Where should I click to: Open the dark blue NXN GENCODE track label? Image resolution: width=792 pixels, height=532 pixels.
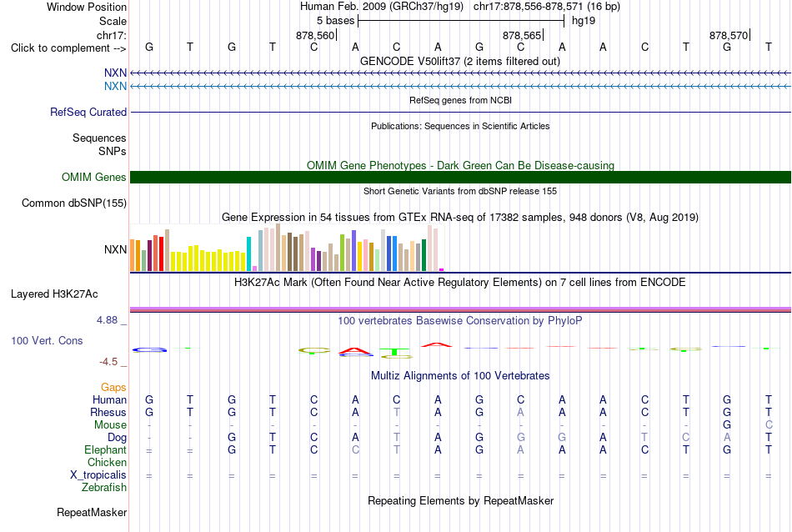(115, 73)
